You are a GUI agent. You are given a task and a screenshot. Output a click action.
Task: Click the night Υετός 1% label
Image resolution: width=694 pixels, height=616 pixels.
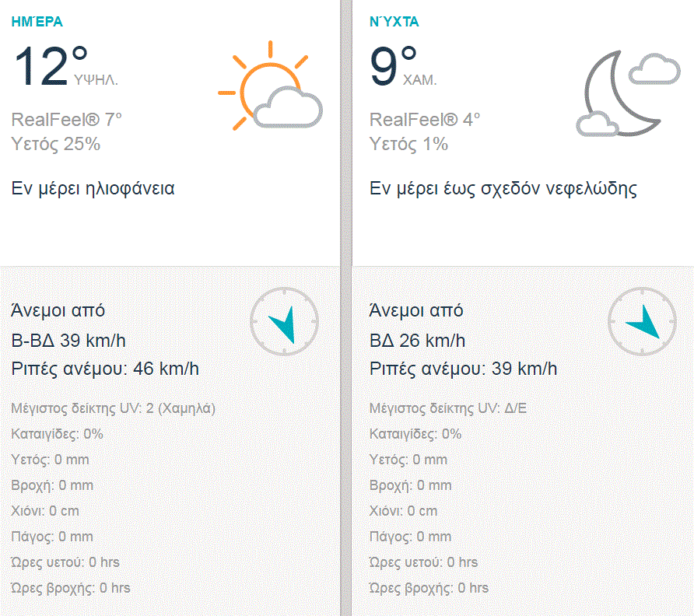(x=408, y=144)
